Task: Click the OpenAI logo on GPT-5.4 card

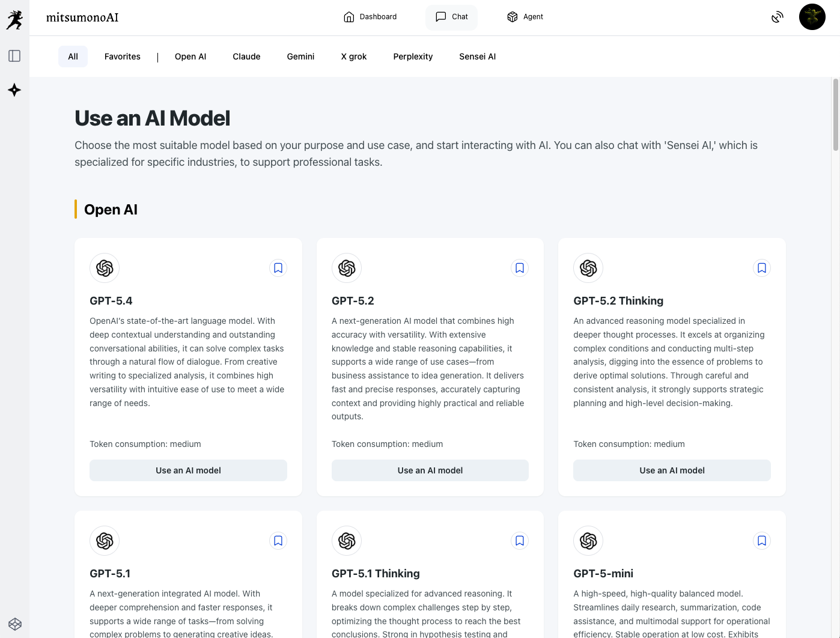Action: 105,268
